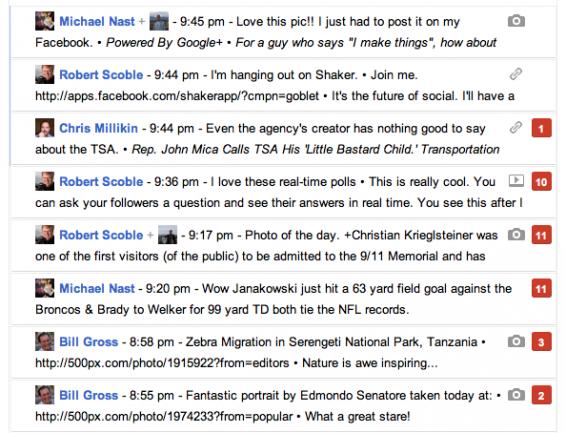Click shared photo thumbnail in Scoble 9:17 post

click(x=167, y=235)
